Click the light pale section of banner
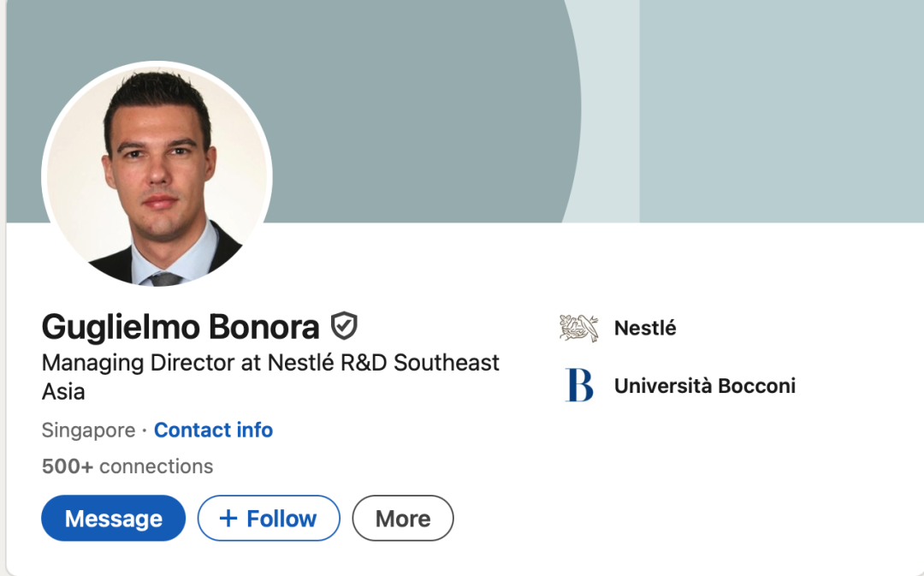Viewport: 924px width, 576px height. point(779,111)
